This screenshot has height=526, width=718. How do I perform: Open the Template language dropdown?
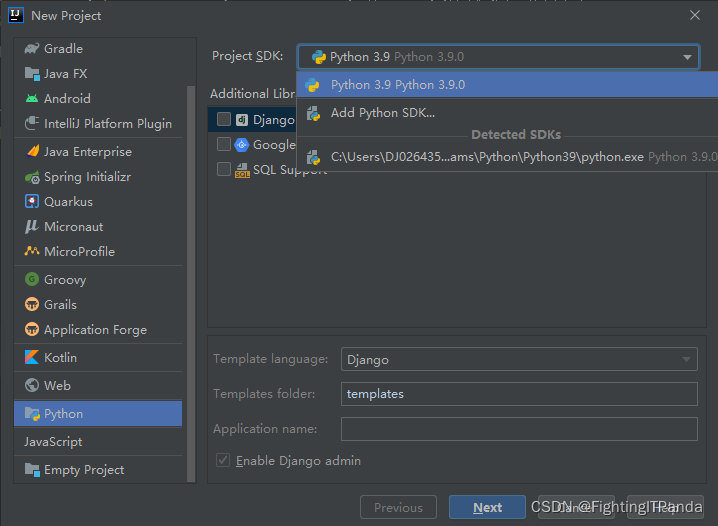point(519,359)
